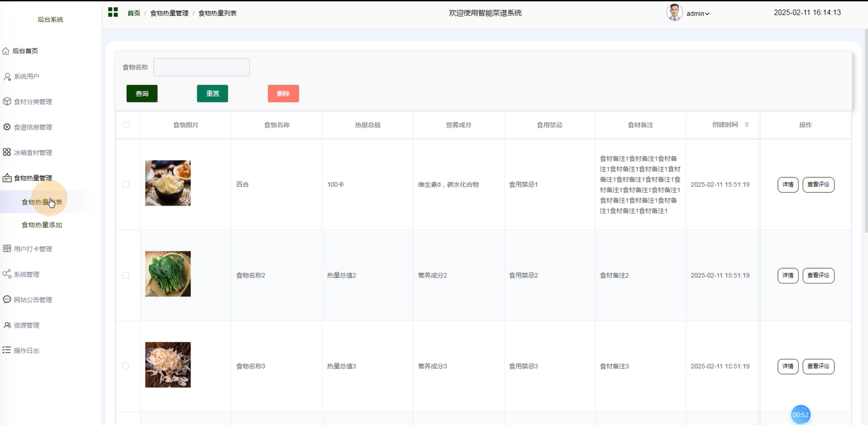Click 查看评论 for the 食物名称3 row
The width and height of the screenshot is (868, 425).
[x=819, y=366]
